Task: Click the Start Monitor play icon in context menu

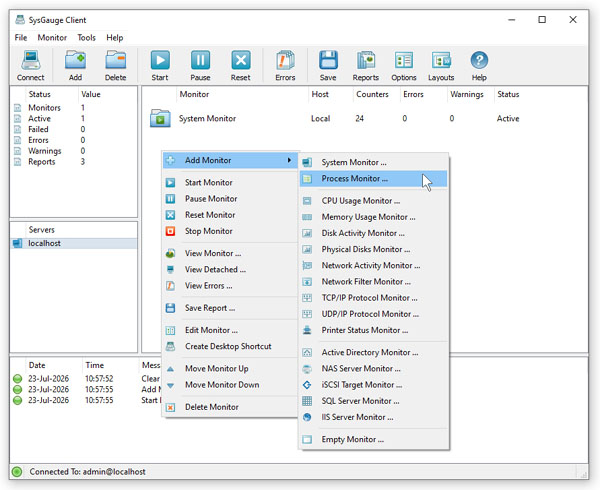Action: [170, 183]
